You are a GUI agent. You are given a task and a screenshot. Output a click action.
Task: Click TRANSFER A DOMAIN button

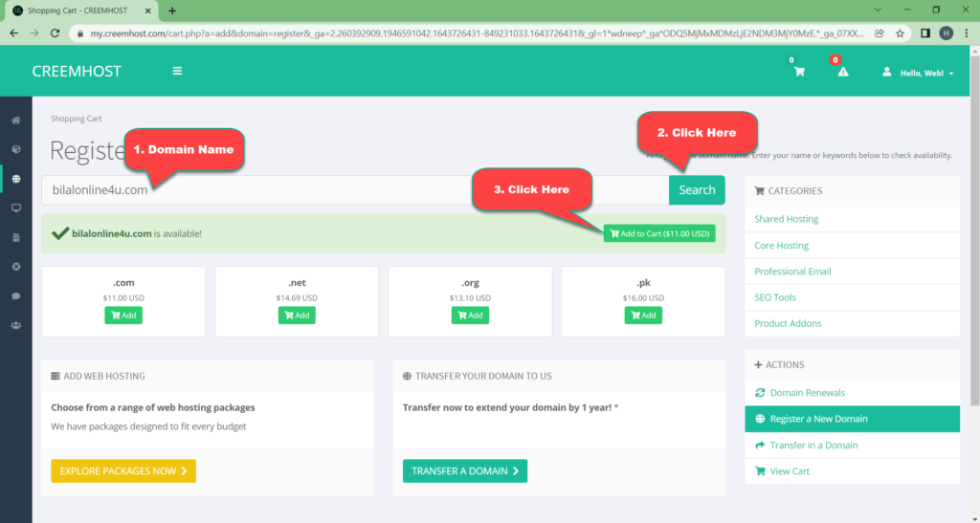465,470
